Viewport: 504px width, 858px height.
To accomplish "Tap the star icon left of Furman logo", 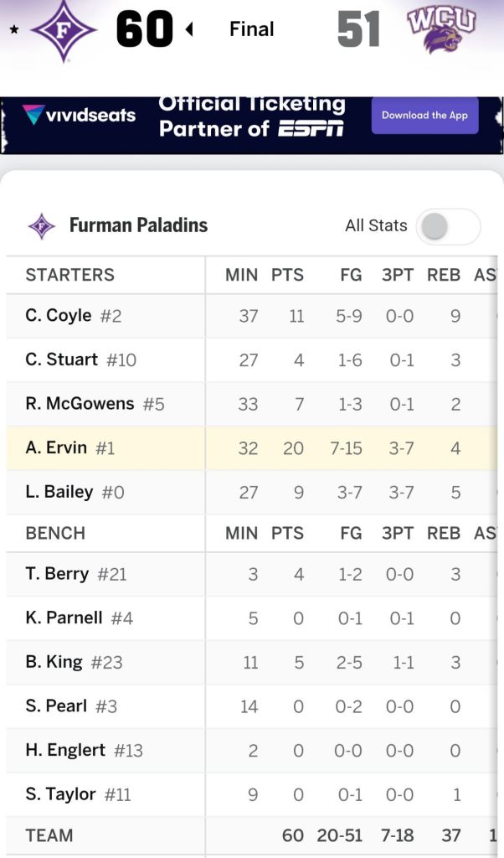I will (13, 30).
